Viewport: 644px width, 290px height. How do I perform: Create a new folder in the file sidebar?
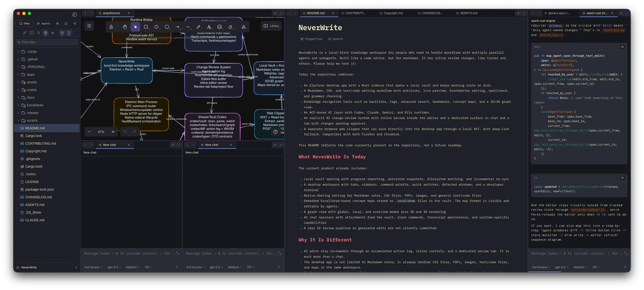coord(32,33)
